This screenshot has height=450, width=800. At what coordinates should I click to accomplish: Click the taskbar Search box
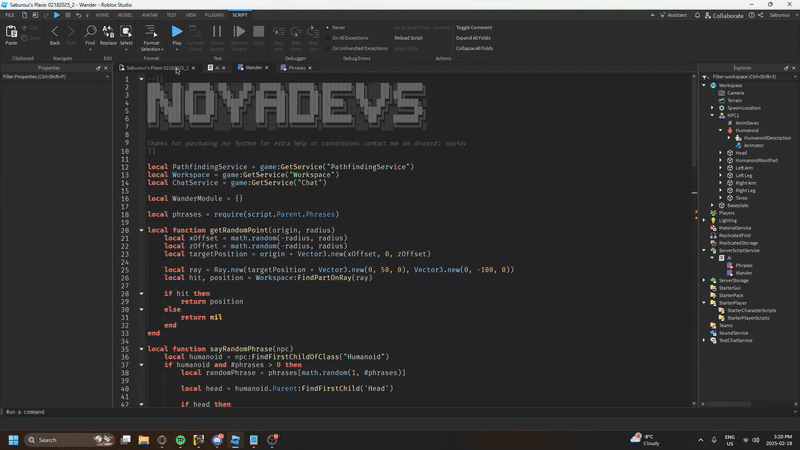[69, 440]
